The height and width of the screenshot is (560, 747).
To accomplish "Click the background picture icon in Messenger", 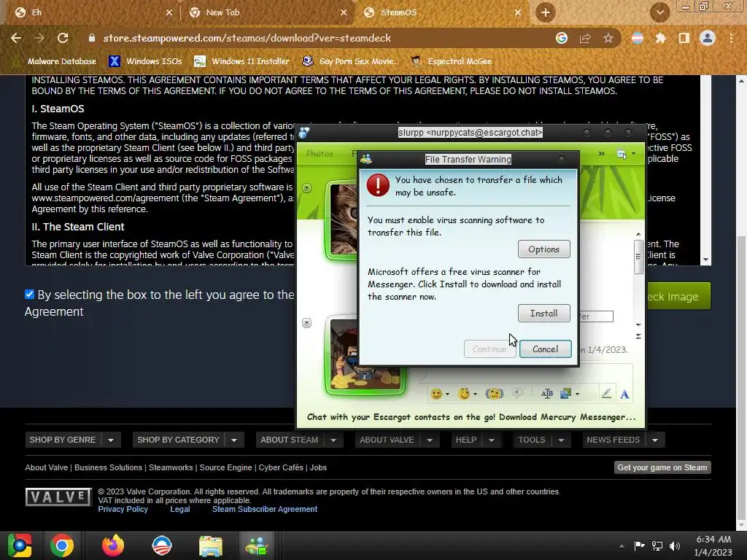I will [565, 394].
